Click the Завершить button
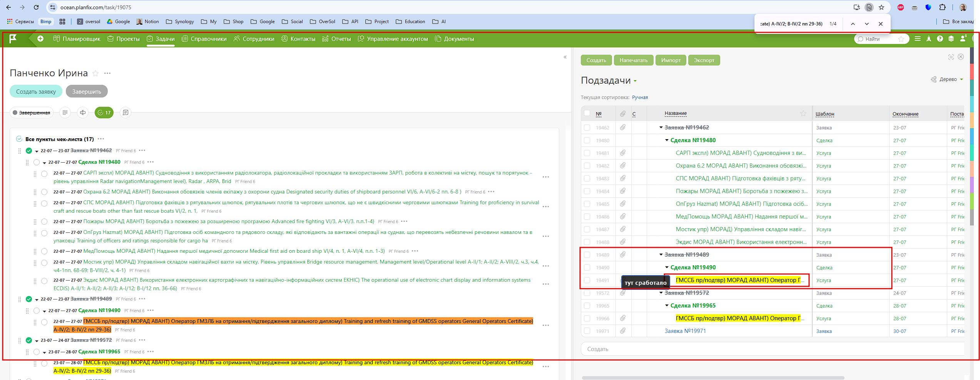980x380 pixels. coord(87,91)
